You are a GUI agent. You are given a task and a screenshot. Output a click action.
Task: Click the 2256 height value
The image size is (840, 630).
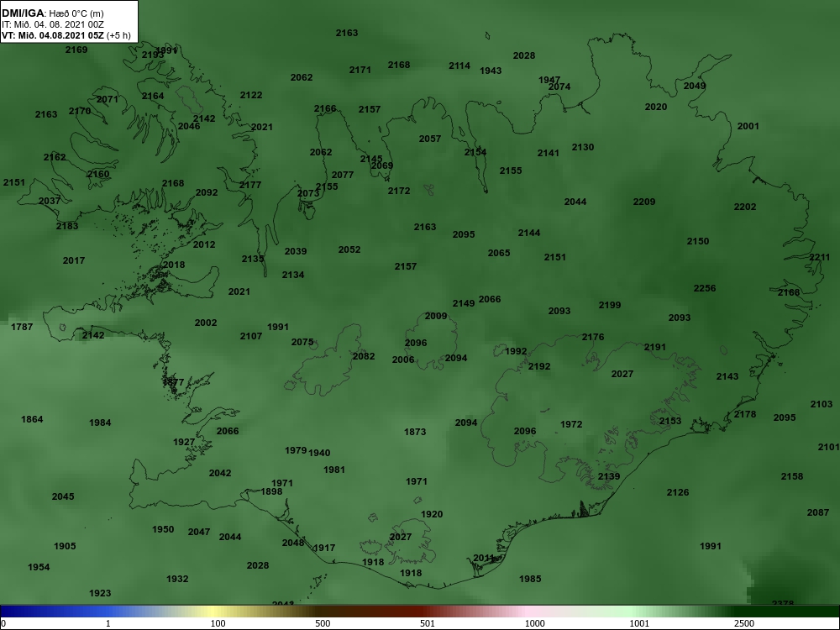(x=705, y=288)
